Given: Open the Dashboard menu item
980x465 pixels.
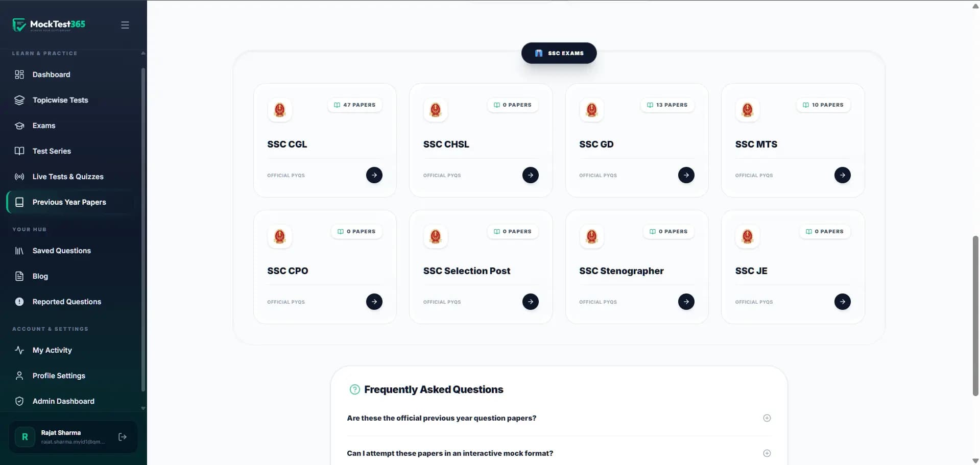Looking at the screenshot, I should (x=70, y=75).
